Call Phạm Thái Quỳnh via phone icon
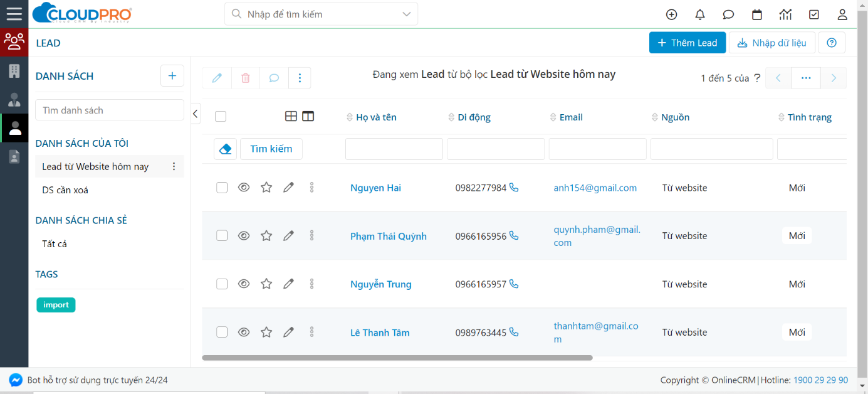The width and height of the screenshot is (868, 394). coord(514,236)
